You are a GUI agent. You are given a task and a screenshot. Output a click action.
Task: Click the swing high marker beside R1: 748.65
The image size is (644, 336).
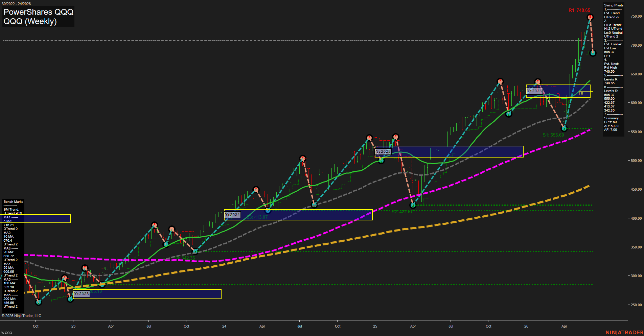click(590, 17)
